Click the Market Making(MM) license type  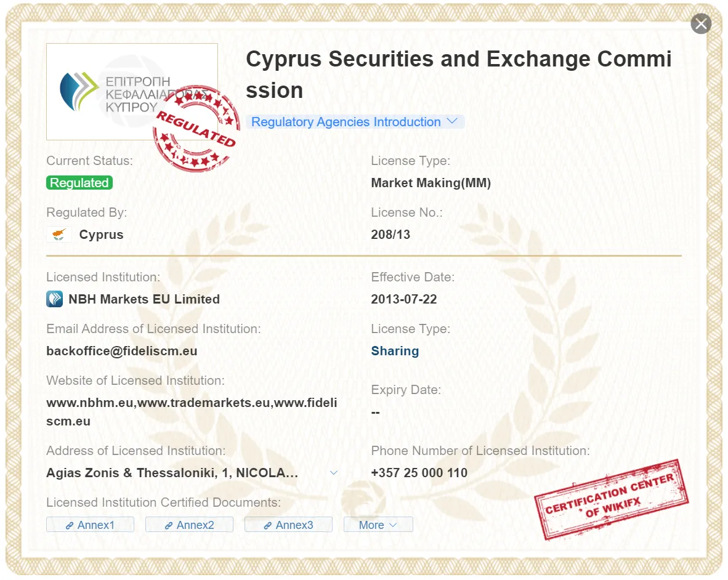pos(431,183)
